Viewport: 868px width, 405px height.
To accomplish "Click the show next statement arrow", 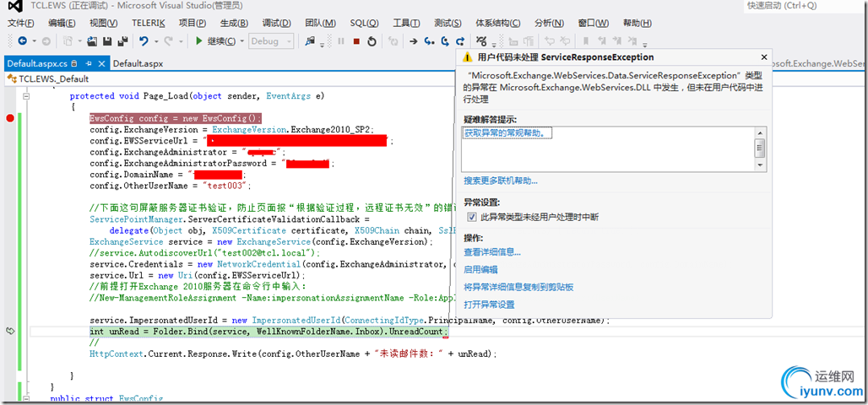I will (413, 41).
